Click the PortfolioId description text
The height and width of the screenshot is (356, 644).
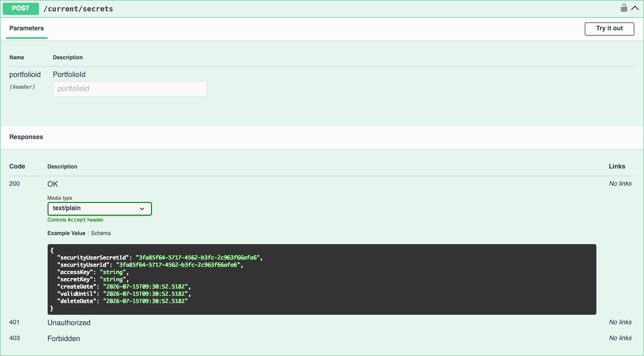[69, 75]
